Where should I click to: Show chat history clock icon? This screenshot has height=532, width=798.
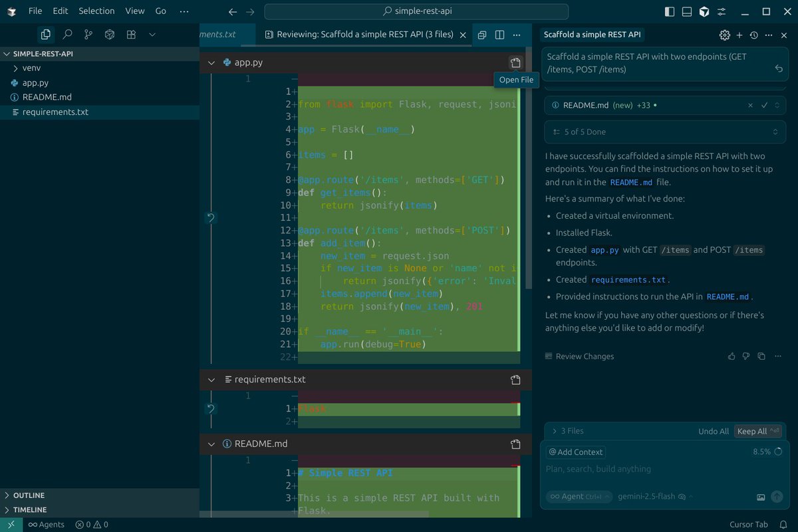(753, 35)
